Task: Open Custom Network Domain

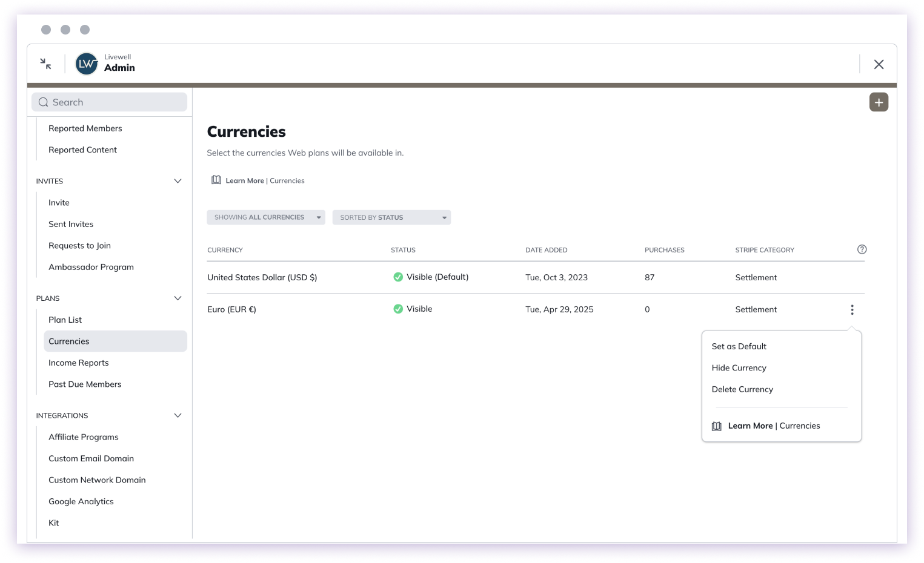Action: tap(97, 480)
